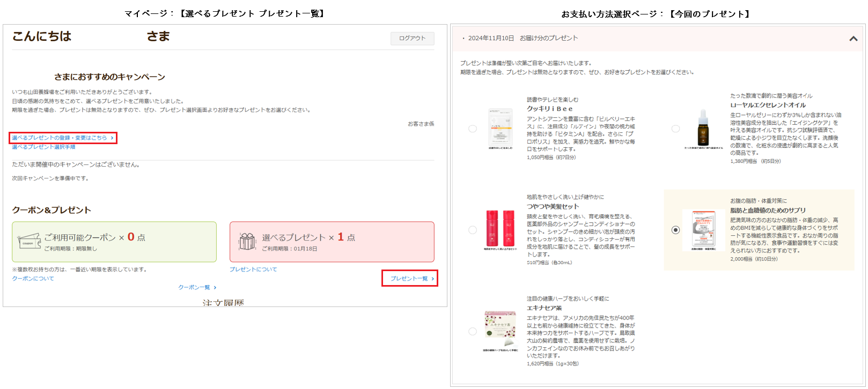Click the ローヤルエクセレントオイル bottle image

click(x=703, y=128)
